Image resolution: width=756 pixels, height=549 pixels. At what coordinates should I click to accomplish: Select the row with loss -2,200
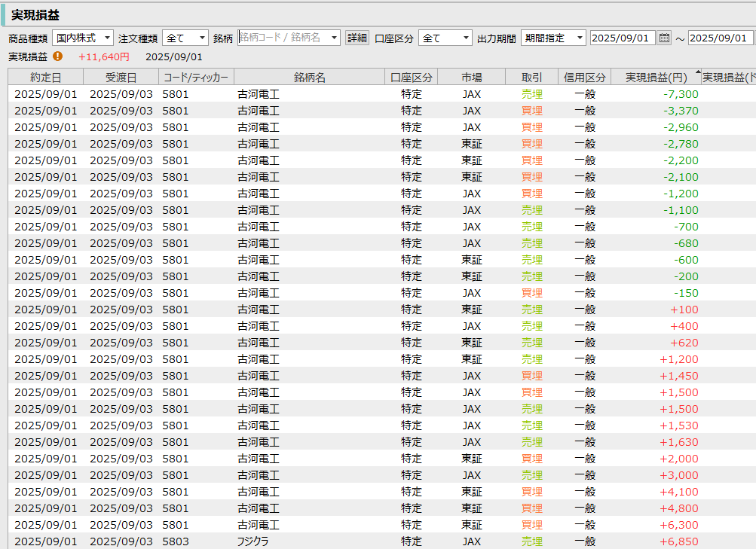pos(382,160)
